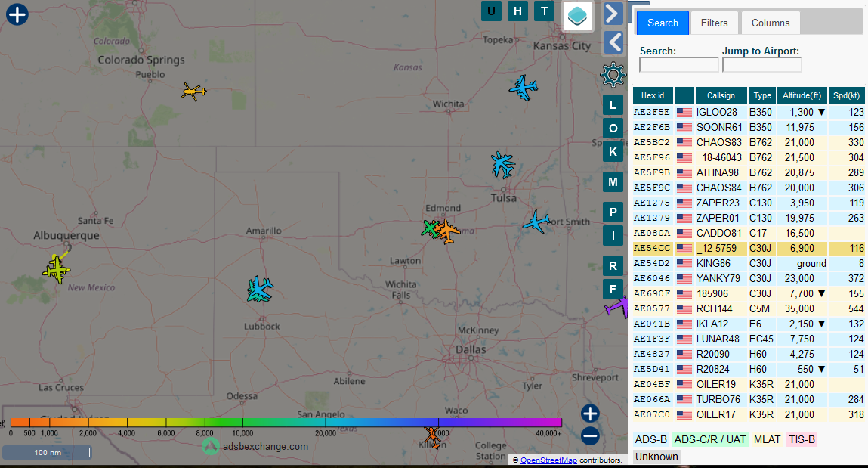Click the ADS-B legend label
The width and height of the screenshot is (868, 468).
[651, 440]
